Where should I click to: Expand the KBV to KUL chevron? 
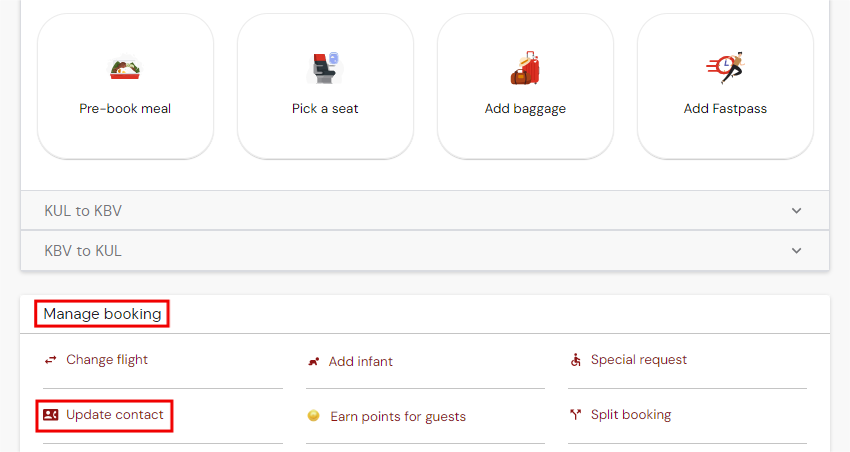(796, 251)
